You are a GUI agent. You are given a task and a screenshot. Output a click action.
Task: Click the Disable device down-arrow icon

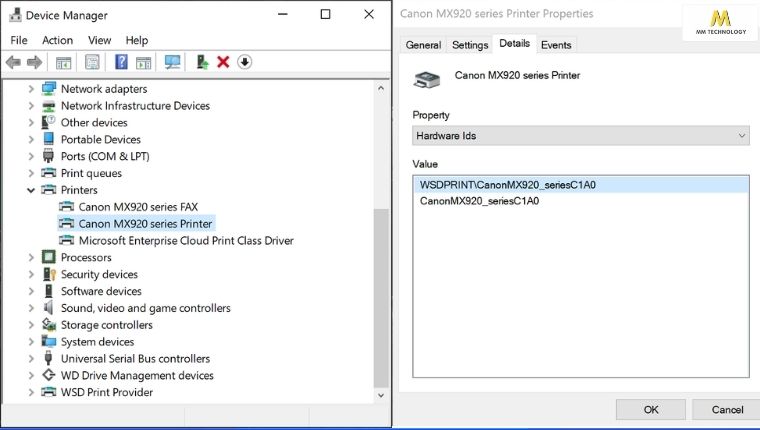(x=244, y=62)
